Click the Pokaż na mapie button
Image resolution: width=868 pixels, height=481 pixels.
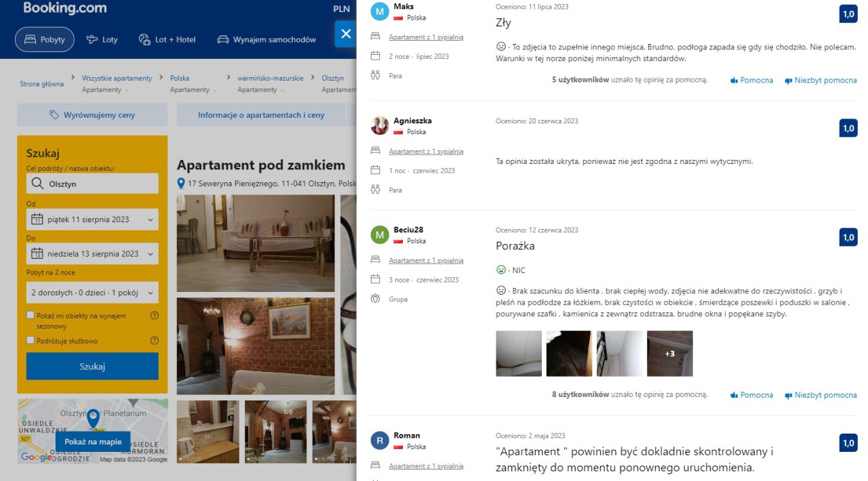[x=93, y=442]
